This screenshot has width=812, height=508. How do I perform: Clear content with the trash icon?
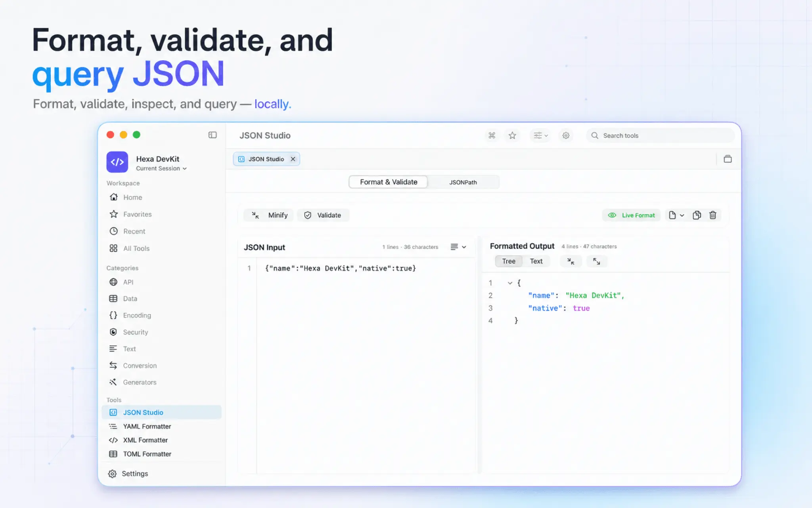(713, 215)
